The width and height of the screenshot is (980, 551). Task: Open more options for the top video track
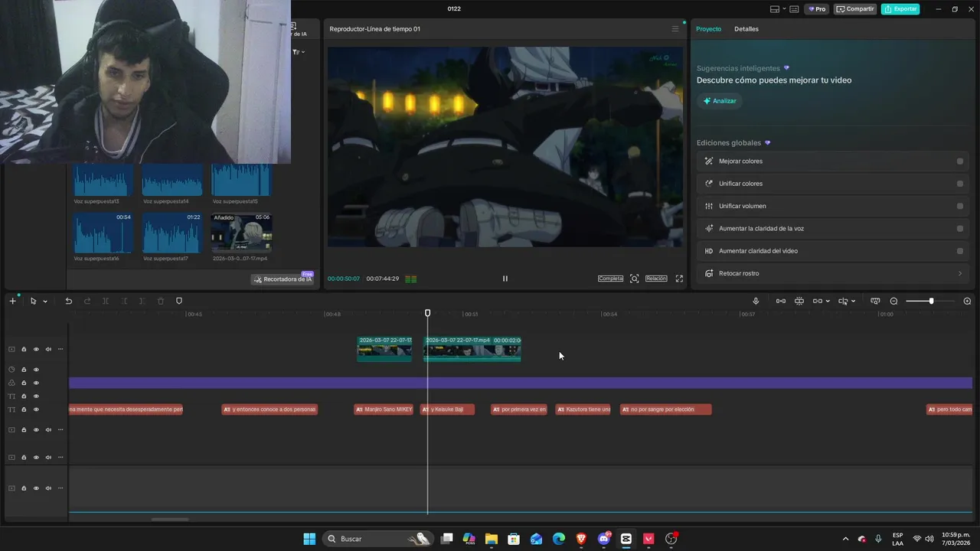[60, 349]
